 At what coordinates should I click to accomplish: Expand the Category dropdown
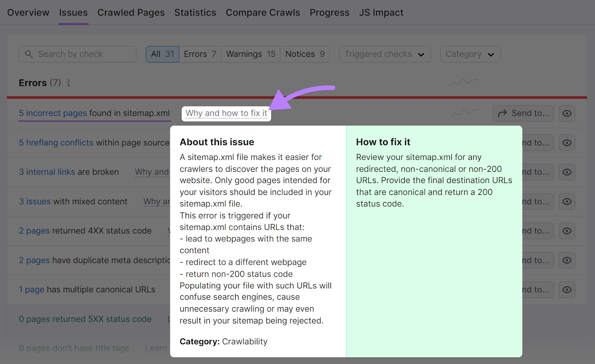click(470, 54)
